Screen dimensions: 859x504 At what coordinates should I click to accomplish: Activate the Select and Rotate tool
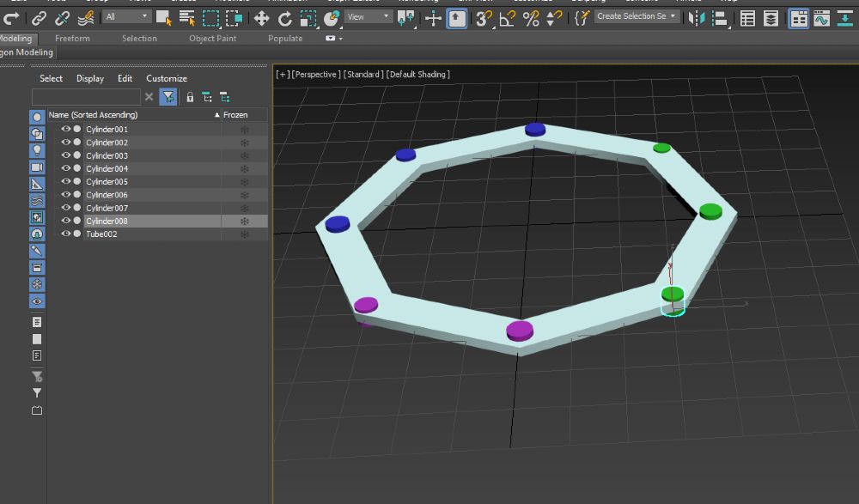point(285,19)
